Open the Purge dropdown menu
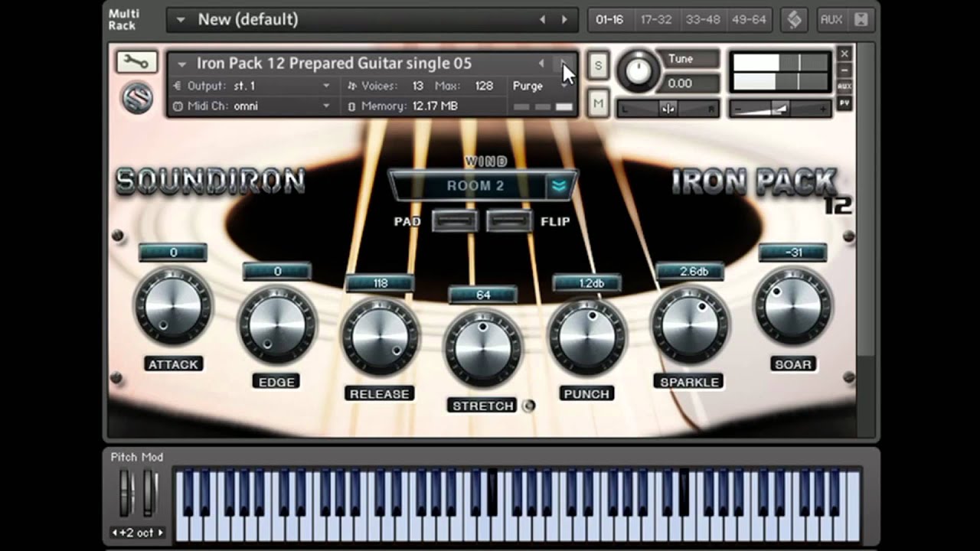The image size is (980, 551). coord(541,86)
